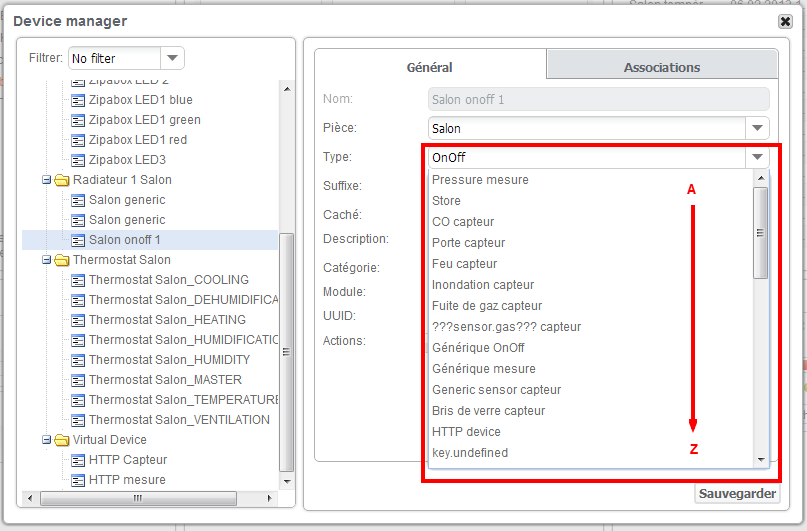The width and height of the screenshot is (807, 531).
Task: Click the HTTP Capteur device icon
Action: pyautogui.click(x=78, y=461)
